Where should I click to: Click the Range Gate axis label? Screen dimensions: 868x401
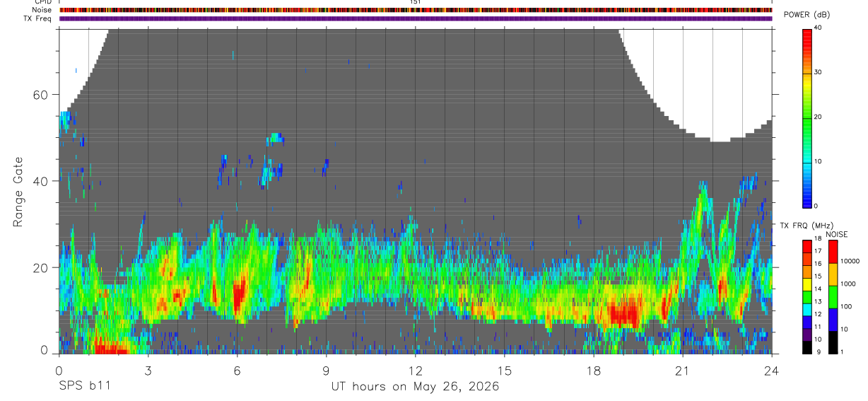pos(18,192)
